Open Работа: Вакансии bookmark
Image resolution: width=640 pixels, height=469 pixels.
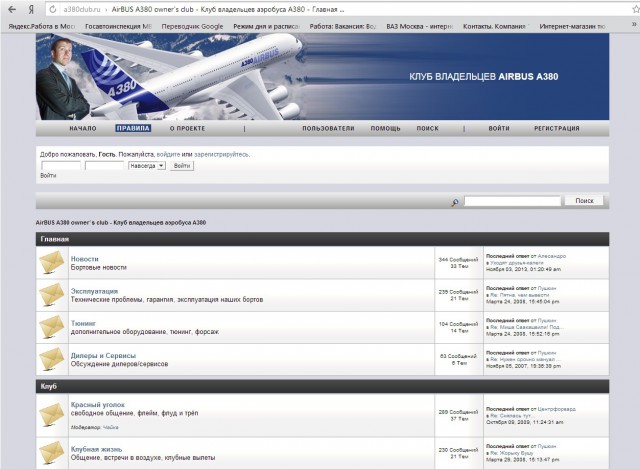pos(342,26)
